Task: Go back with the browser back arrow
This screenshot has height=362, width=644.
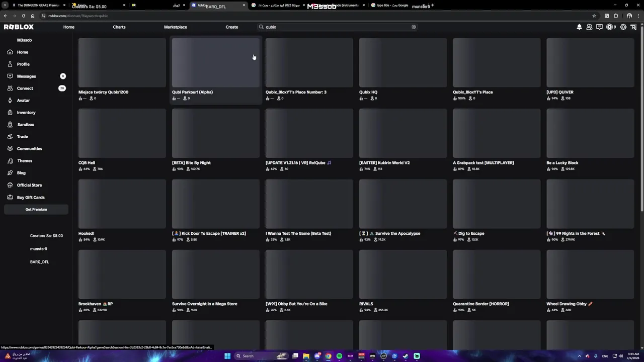Action: tap(6, 16)
